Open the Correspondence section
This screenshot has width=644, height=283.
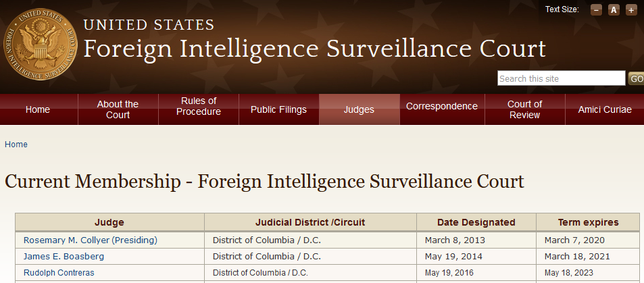[442, 107]
